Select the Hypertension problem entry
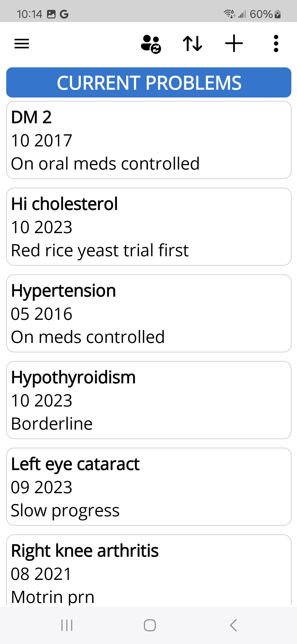Image resolution: width=297 pixels, height=644 pixels. pyautogui.click(x=148, y=313)
